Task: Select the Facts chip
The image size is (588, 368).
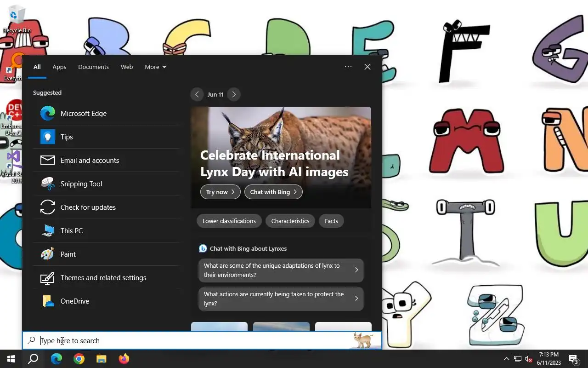Action: click(331, 221)
